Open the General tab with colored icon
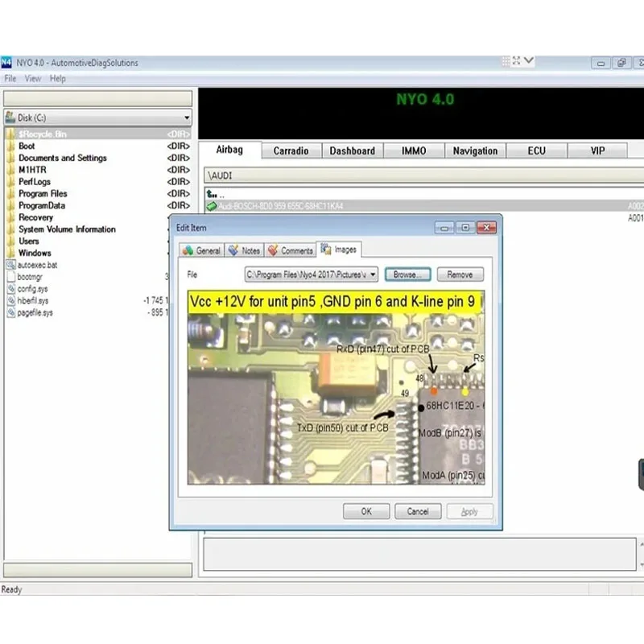644x644 pixels. coord(202,250)
